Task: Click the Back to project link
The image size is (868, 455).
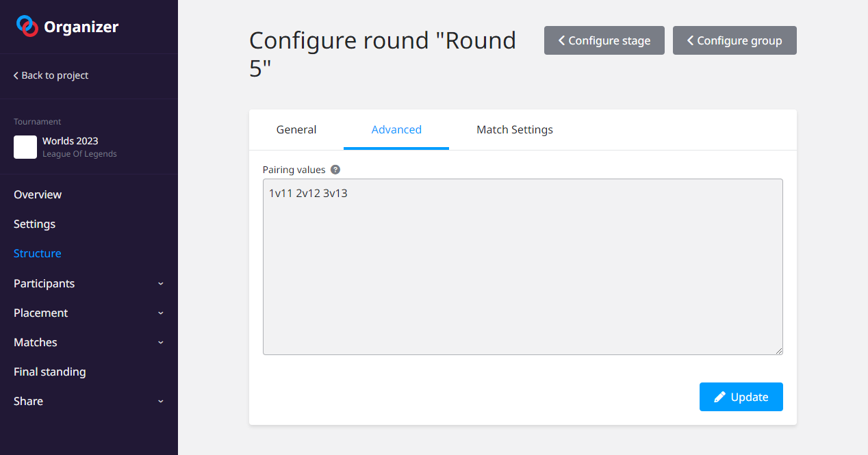Action: pos(51,75)
